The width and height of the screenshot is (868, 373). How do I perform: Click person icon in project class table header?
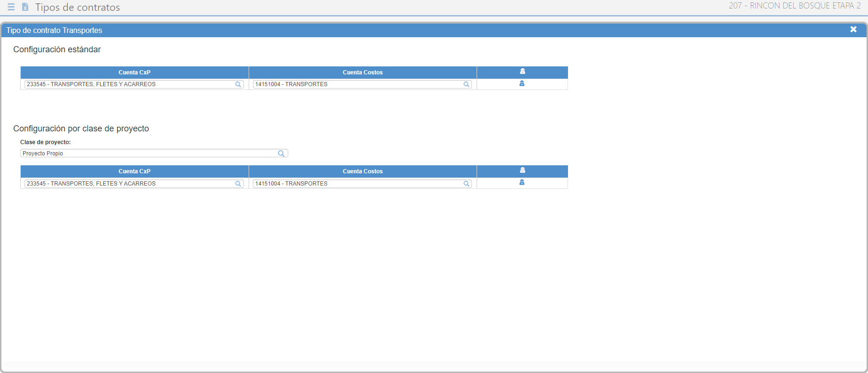pos(522,170)
